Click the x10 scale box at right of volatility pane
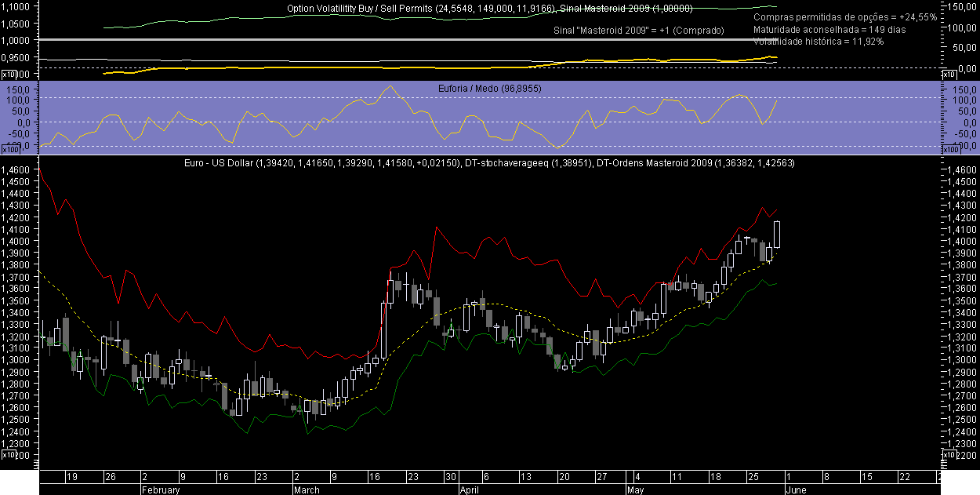Screen dimensions: 980x495 (949, 75)
